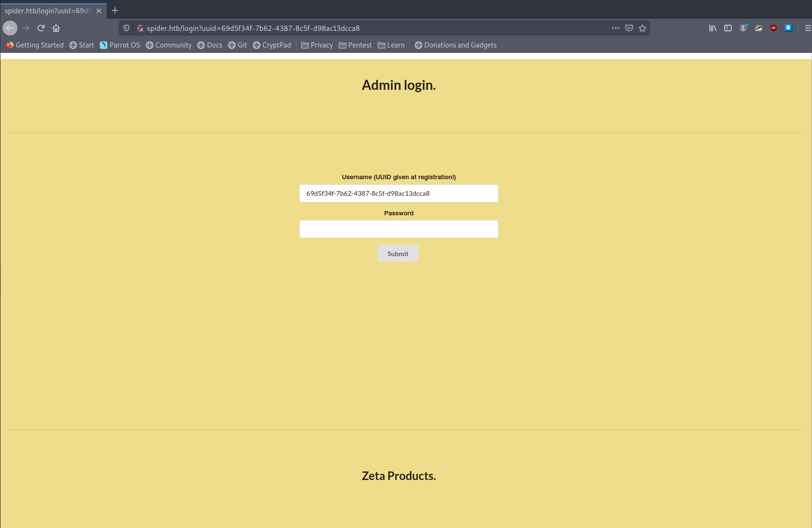The image size is (812, 528).
Task: Bookmark this page with the star
Action: [642, 28]
